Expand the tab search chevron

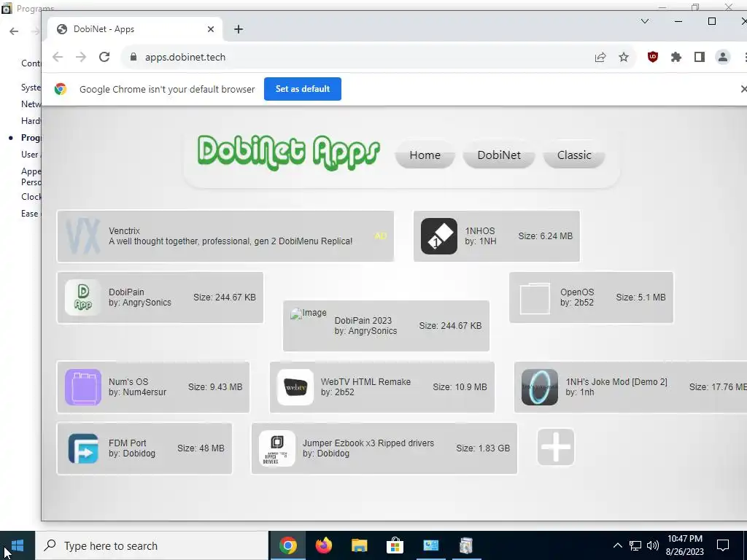click(x=645, y=21)
